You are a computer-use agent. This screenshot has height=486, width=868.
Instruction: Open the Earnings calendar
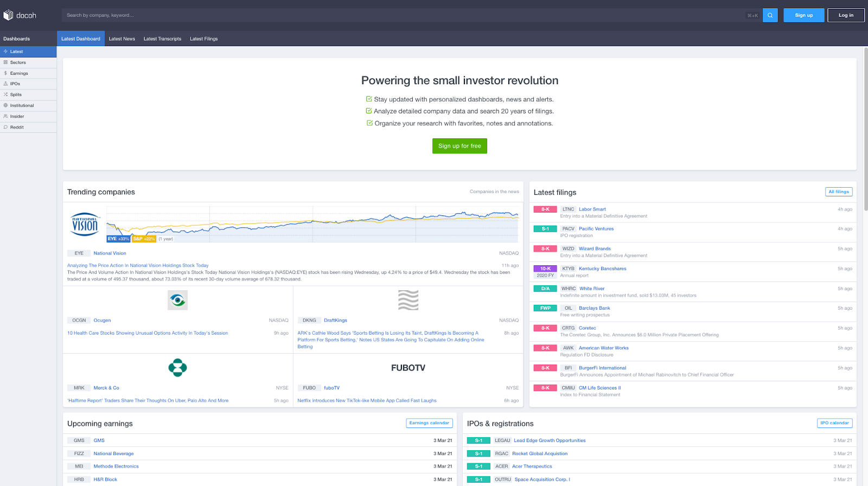click(x=429, y=423)
